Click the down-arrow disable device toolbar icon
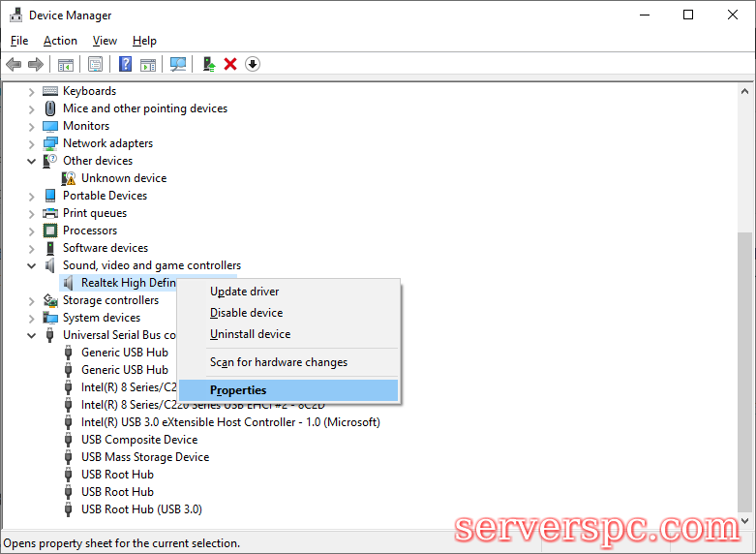 pos(253,64)
